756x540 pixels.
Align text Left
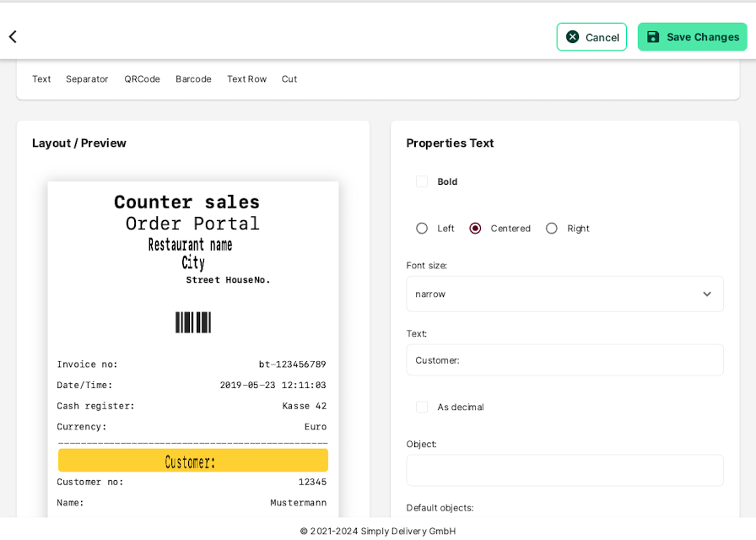click(x=422, y=229)
